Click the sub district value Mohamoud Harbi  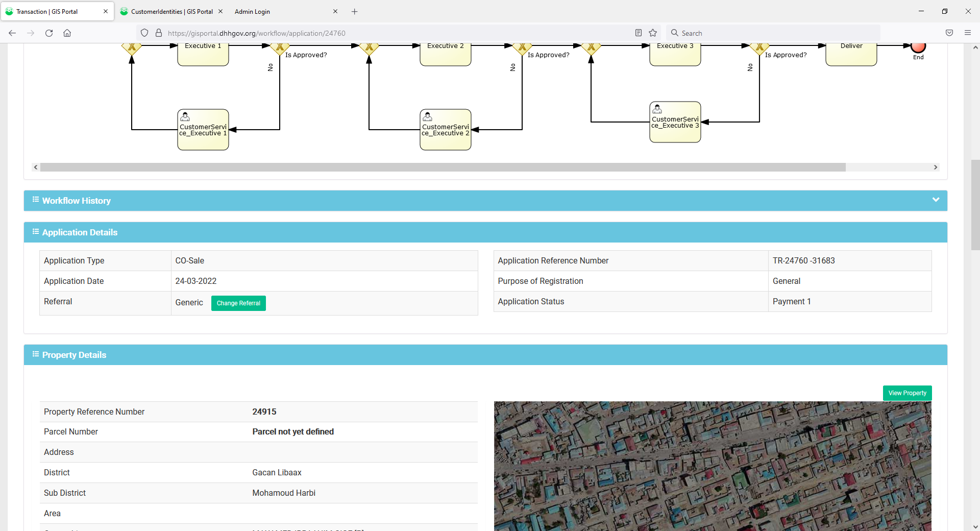pos(284,493)
